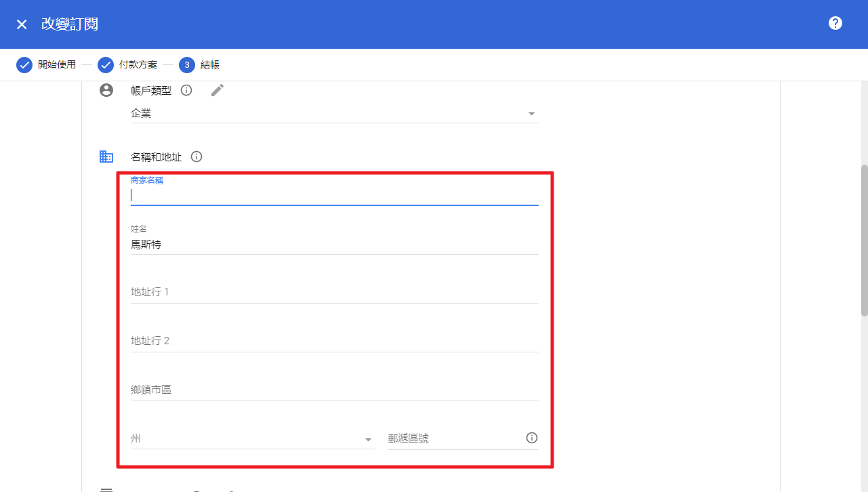
Task: Go to the 付款方案 step
Action: click(138, 65)
